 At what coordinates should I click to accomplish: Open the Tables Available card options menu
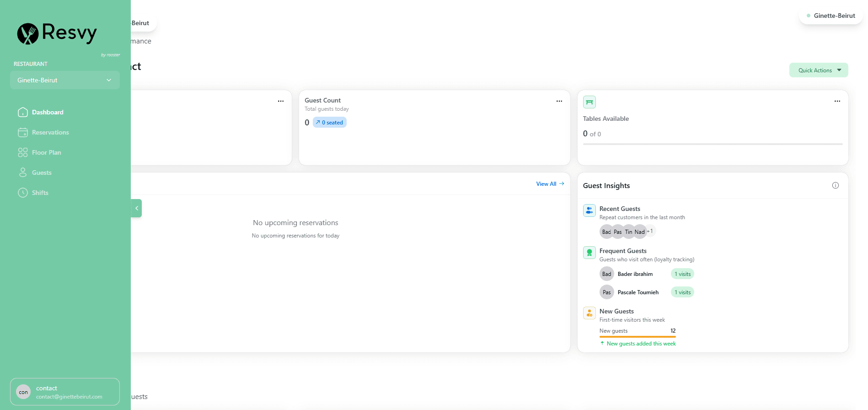837,101
